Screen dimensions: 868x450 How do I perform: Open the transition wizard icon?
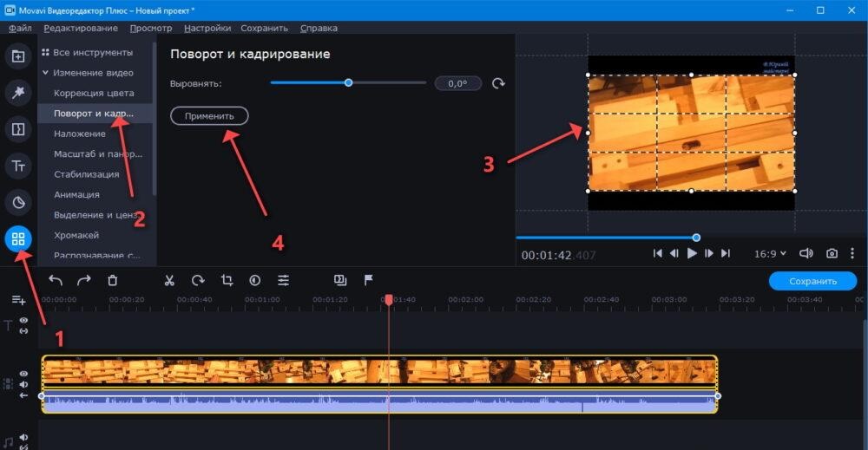click(340, 280)
